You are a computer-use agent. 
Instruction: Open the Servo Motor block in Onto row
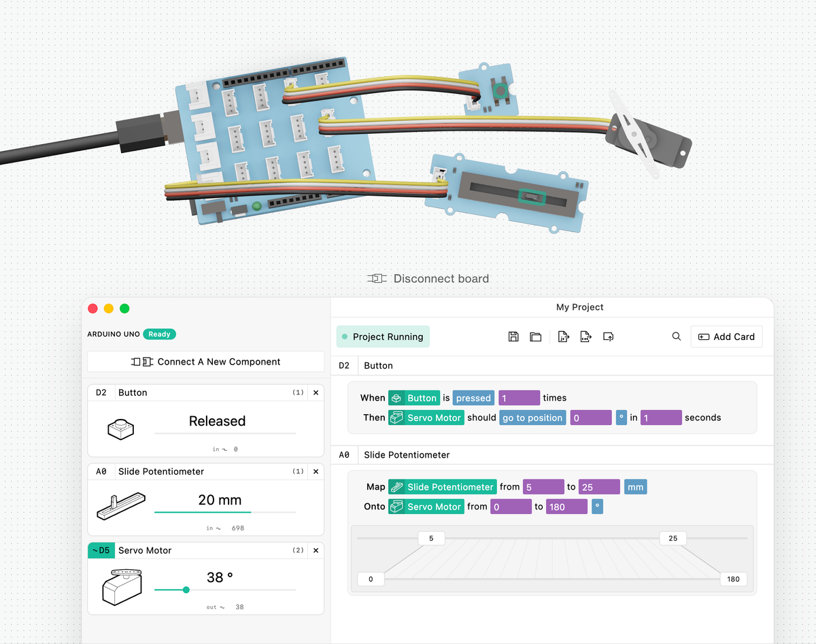click(426, 507)
